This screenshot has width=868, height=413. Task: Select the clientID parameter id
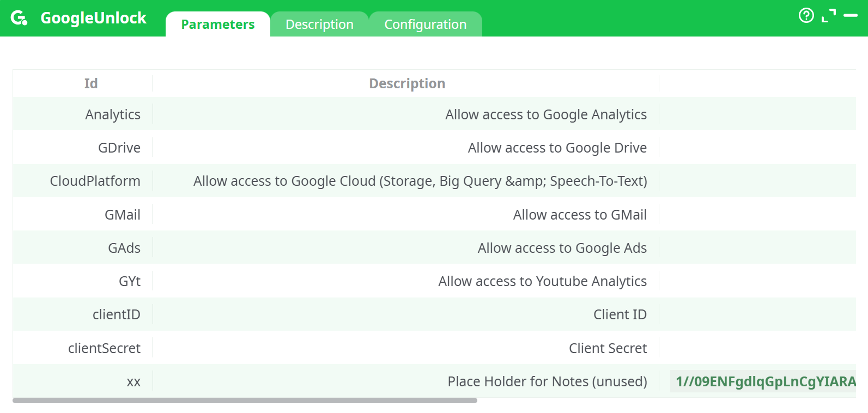[x=117, y=314]
